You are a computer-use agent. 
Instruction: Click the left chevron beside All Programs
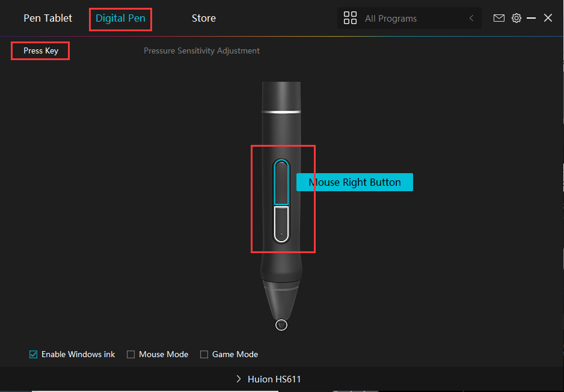click(471, 18)
